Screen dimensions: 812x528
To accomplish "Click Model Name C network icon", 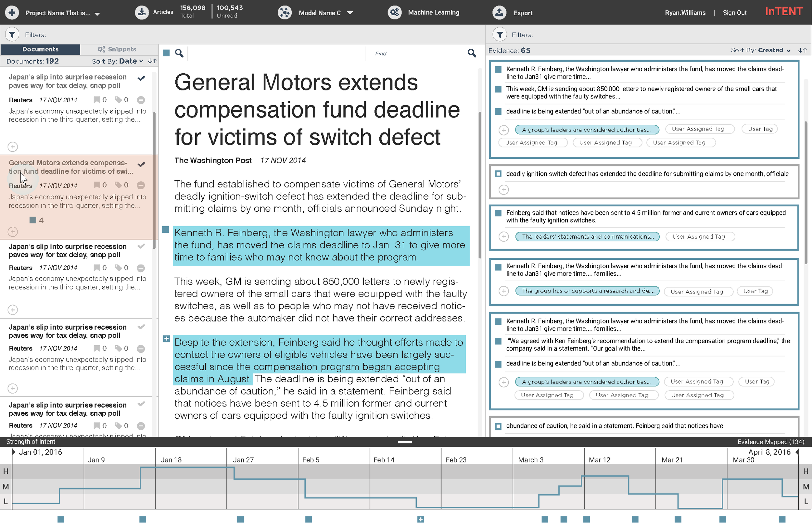I will click(x=285, y=13).
